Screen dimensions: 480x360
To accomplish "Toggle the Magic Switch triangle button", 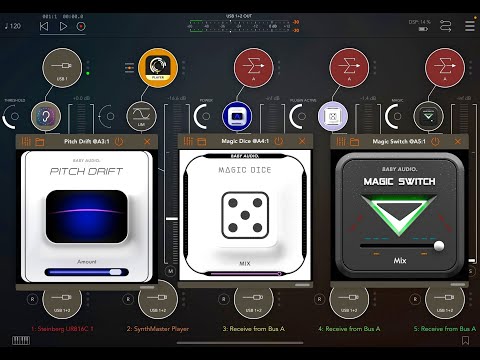I will coord(399,214).
